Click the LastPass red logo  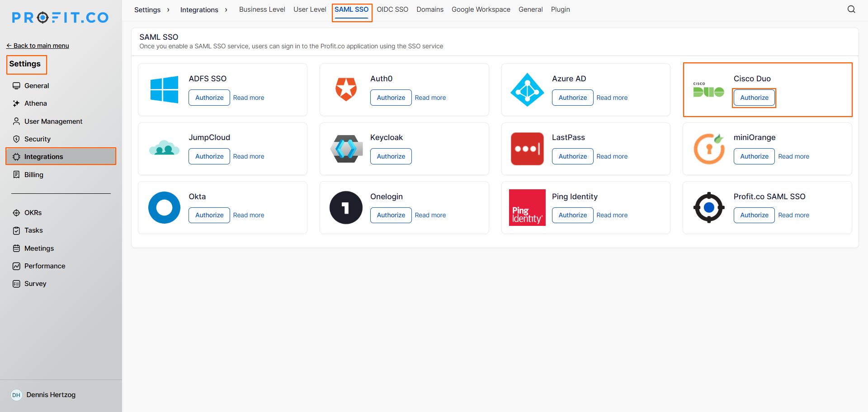coord(527,149)
